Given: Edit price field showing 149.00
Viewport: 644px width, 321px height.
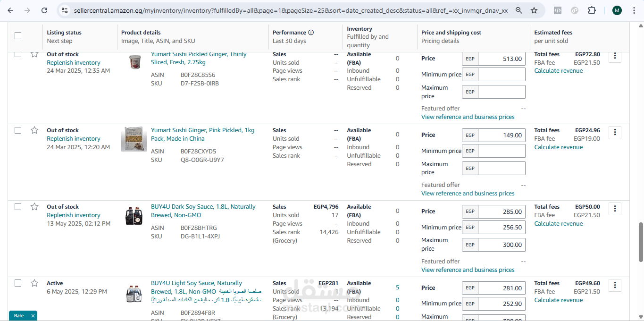Looking at the screenshot, I should click(x=502, y=135).
